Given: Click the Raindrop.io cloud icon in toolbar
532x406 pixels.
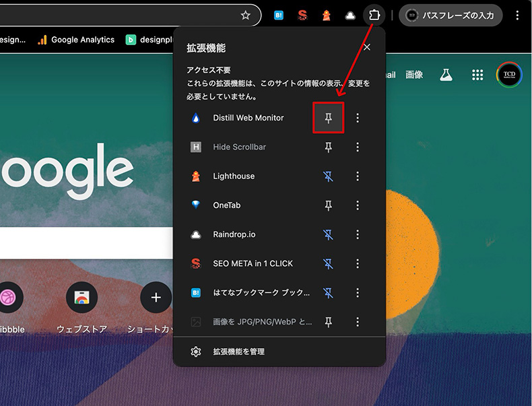Looking at the screenshot, I should point(350,15).
